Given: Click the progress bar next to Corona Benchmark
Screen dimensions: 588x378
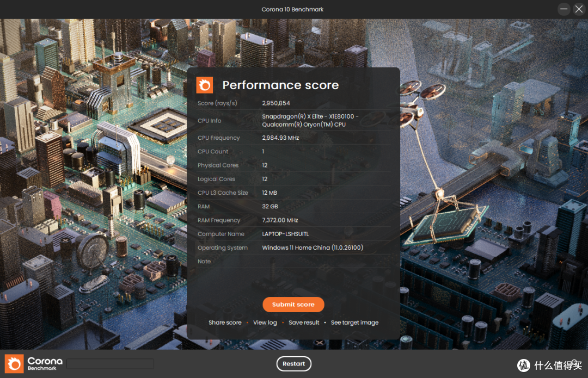Looking at the screenshot, I should pyautogui.click(x=110, y=364).
